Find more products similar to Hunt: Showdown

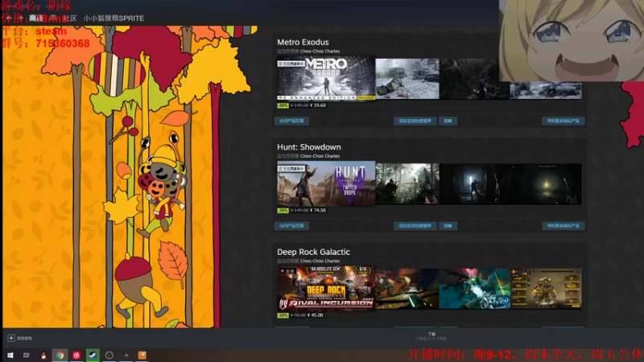(563, 225)
